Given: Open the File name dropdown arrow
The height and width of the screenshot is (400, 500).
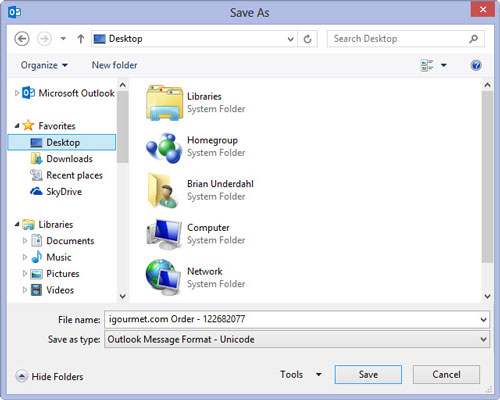Looking at the screenshot, I should click(483, 320).
